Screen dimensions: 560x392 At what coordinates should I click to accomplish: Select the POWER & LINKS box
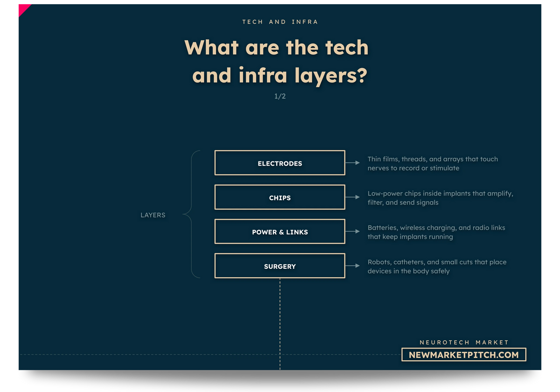click(280, 231)
